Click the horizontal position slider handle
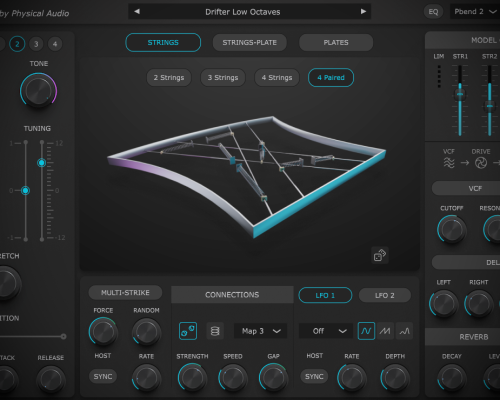Image resolution: width=500 pixels, height=400 pixels. [x=63, y=336]
